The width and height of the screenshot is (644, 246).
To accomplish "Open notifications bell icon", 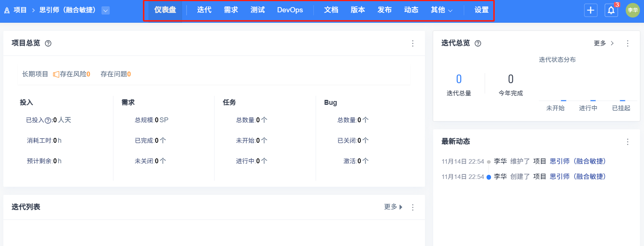I will [611, 10].
